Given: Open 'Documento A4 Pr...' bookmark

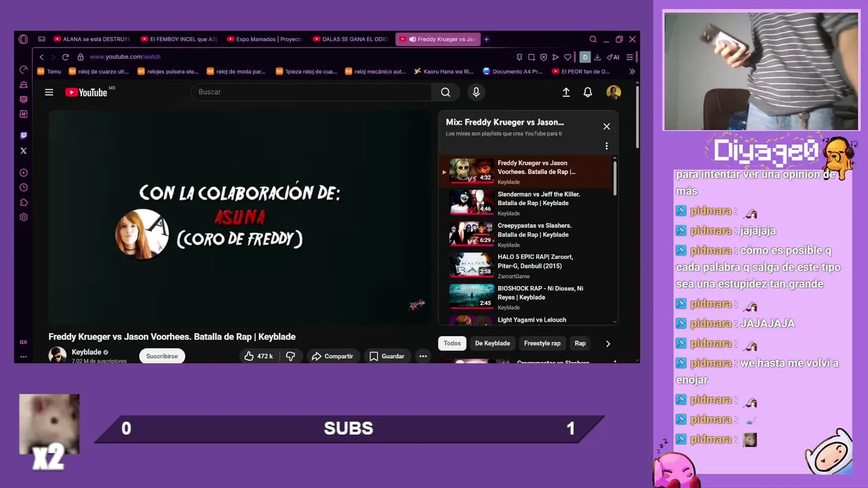Looking at the screenshot, I should coord(513,71).
